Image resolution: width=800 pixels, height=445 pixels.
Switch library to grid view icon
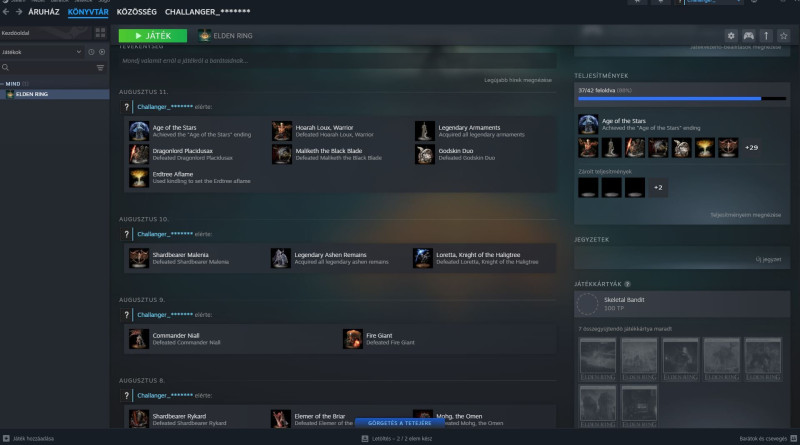click(x=101, y=33)
